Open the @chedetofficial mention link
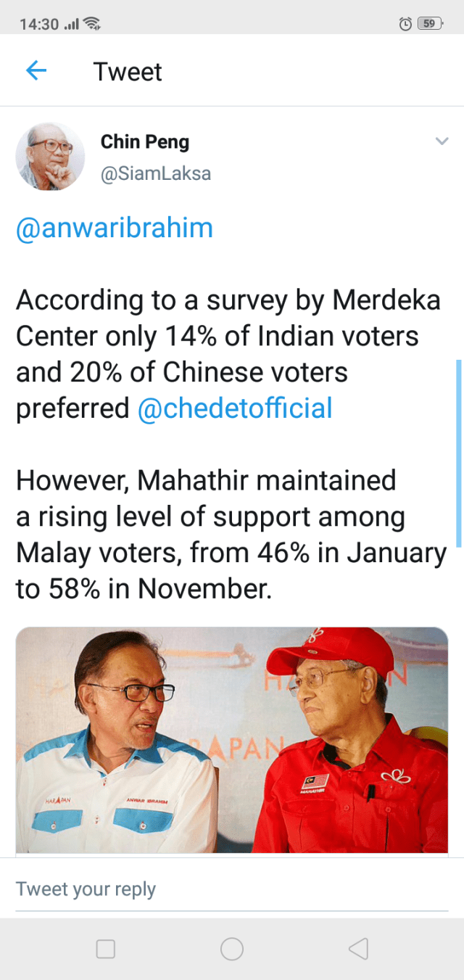Image resolution: width=464 pixels, height=980 pixels. pos(235,408)
